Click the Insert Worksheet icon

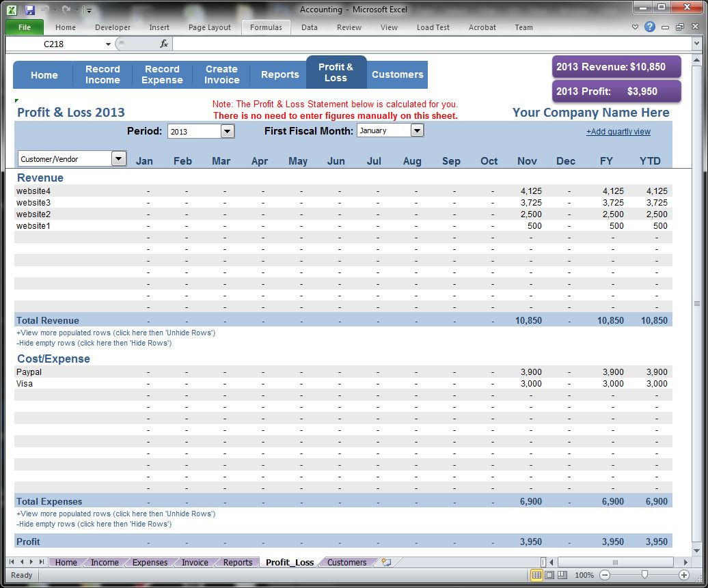click(386, 562)
